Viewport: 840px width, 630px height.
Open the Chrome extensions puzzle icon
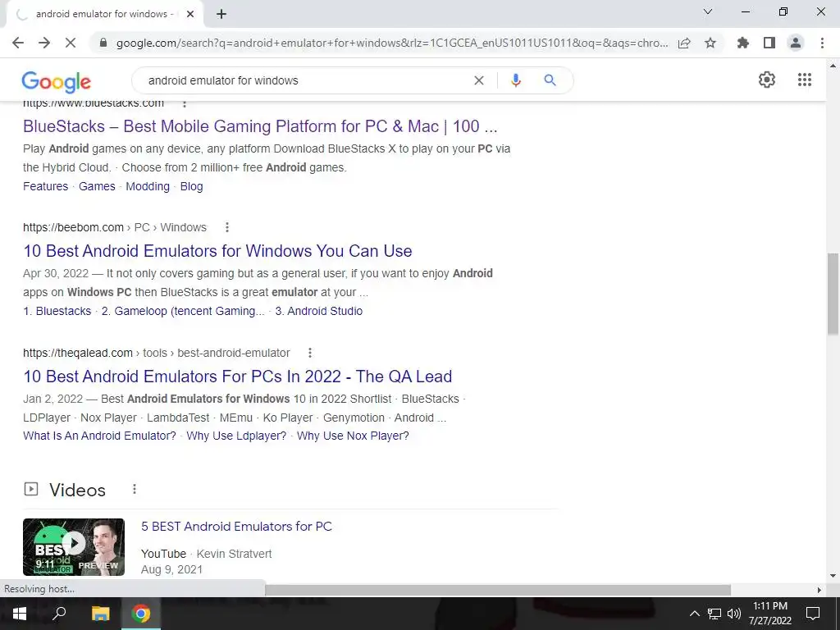(x=743, y=43)
